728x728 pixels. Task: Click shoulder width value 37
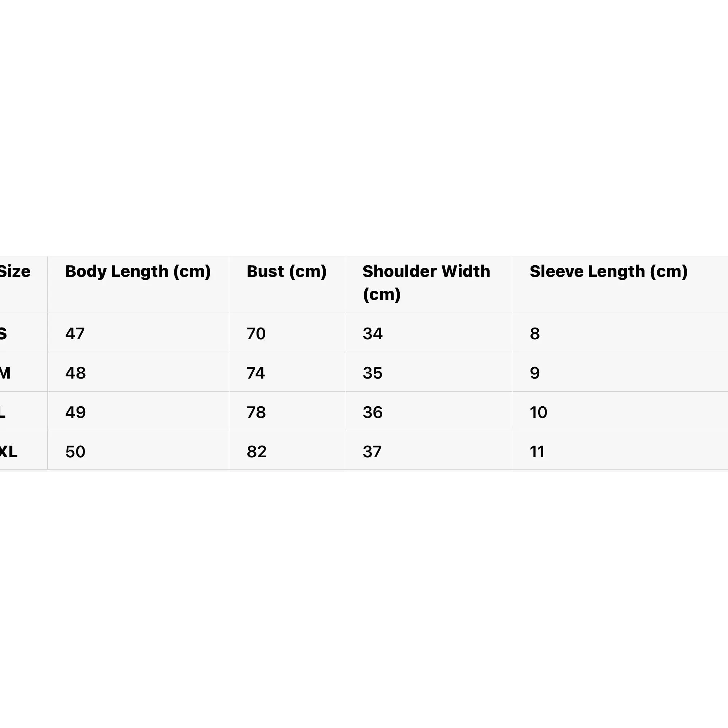point(372,451)
